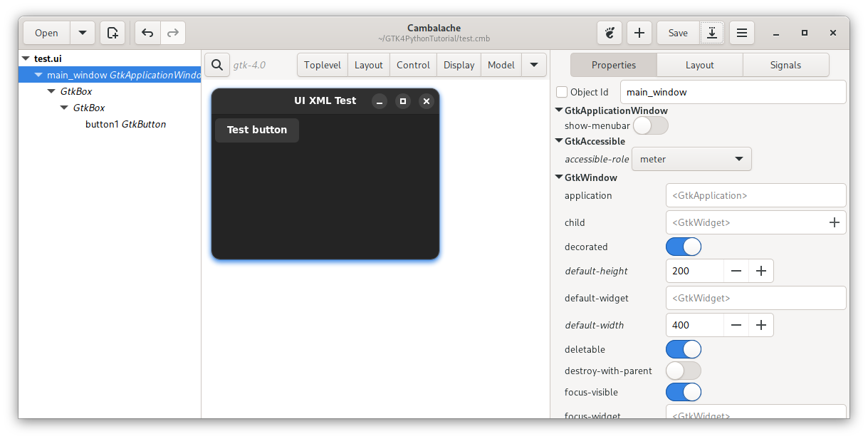Image resolution: width=868 pixels, height=439 pixels.
Task: Click the redo arrow icon
Action: pos(172,33)
